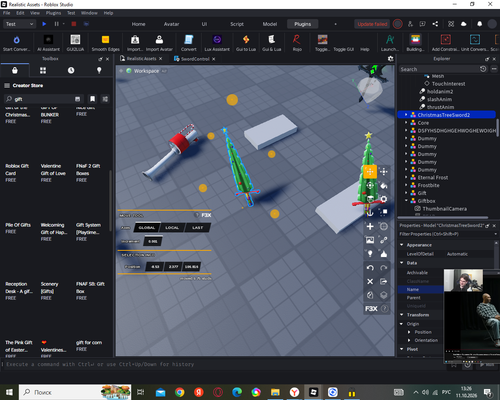Select the F3X Texture tool
This screenshot has height=400, width=500.
pos(370,240)
